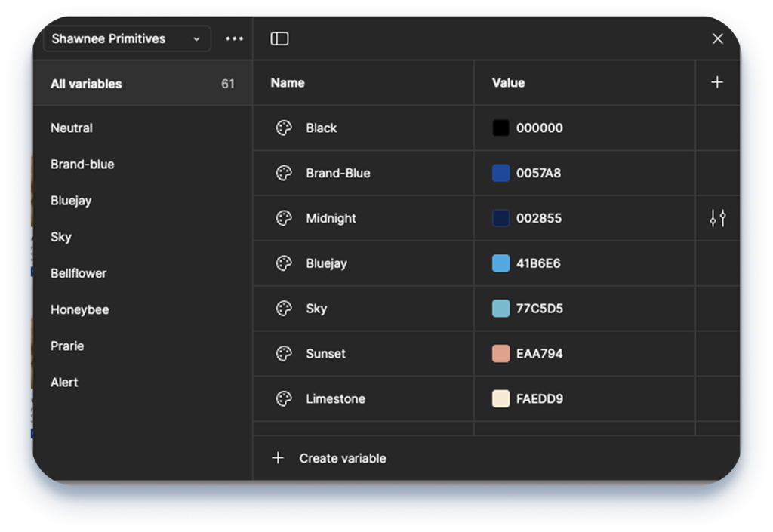Click the plus icon to add mode column

717,83
